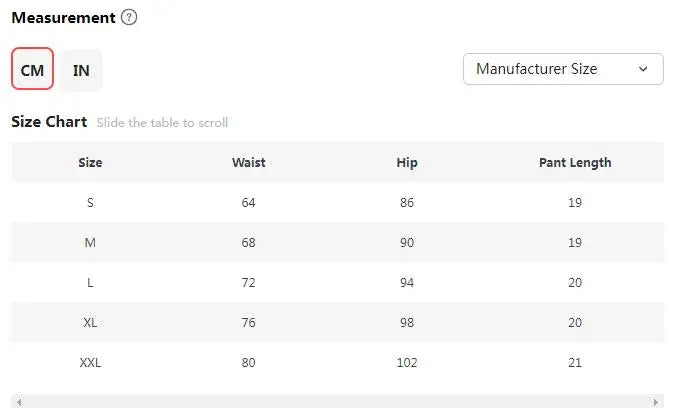Click the Size Chart heading
The height and width of the screenshot is (408, 673).
tap(49, 122)
